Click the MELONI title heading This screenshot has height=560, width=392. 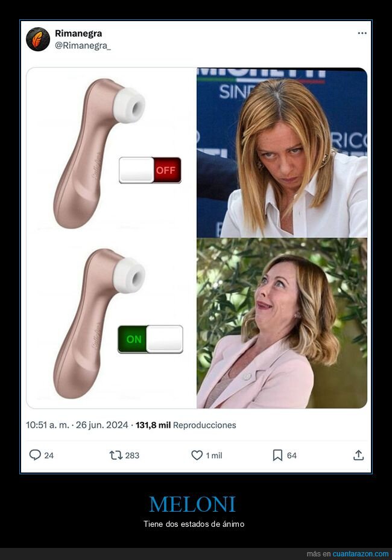(x=192, y=504)
